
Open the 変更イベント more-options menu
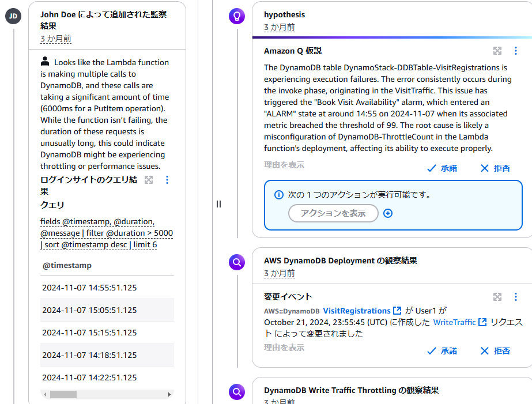[x=516, y=297]
